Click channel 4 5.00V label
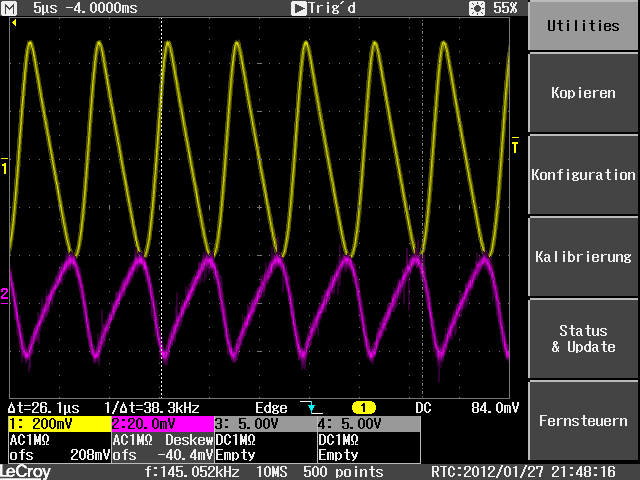This screenshot has height=480, width=640. [x=369, y=424]
